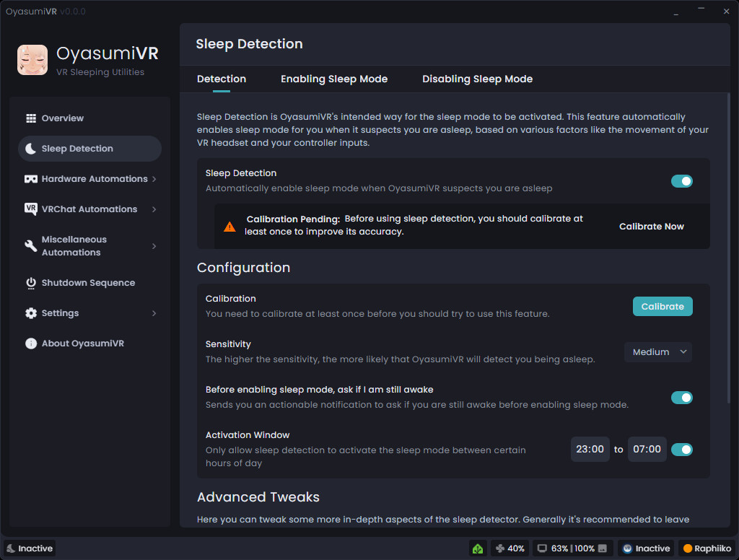Click the OyasumiVR avatar logo
Viewport: 739px width, 560px height.
click(32, 60)
